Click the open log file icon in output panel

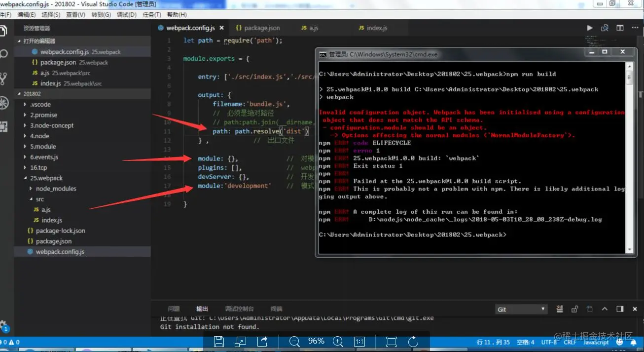click(589, 309)
